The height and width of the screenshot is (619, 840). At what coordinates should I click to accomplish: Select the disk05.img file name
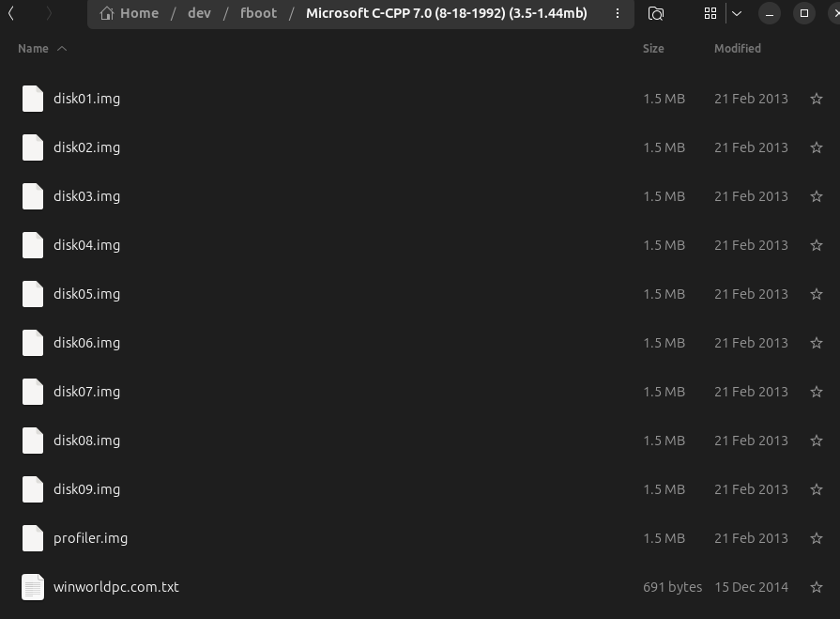[86, 294]
